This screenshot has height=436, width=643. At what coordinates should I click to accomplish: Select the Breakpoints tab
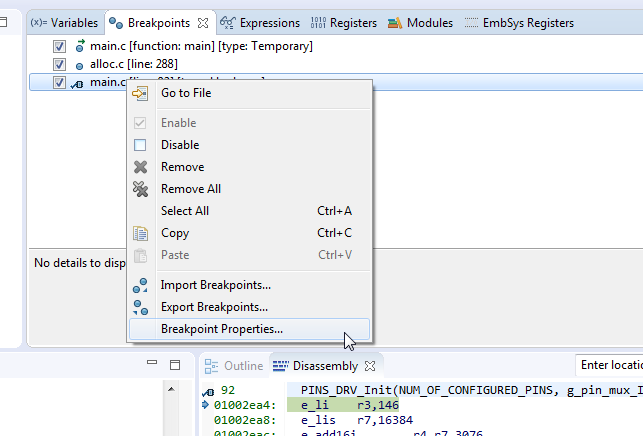159,23
